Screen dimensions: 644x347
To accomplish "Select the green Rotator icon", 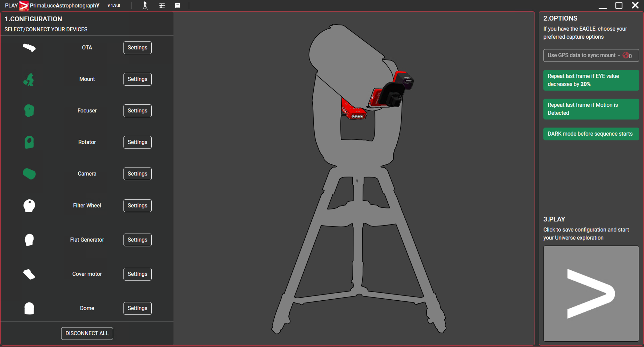I will [29, 142].
